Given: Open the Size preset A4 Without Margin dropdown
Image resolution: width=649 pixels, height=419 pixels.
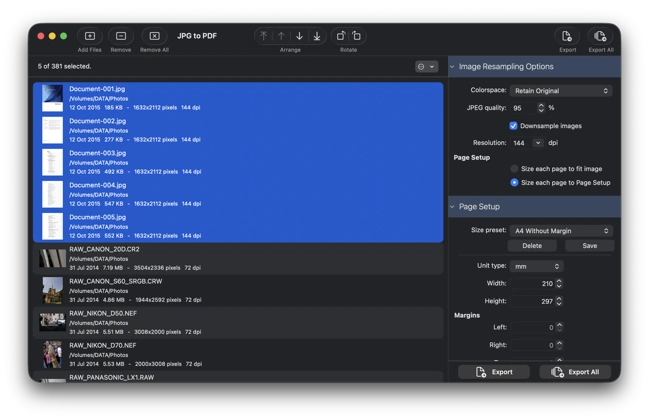Looking at the screenshot, I should pos(561,231).
